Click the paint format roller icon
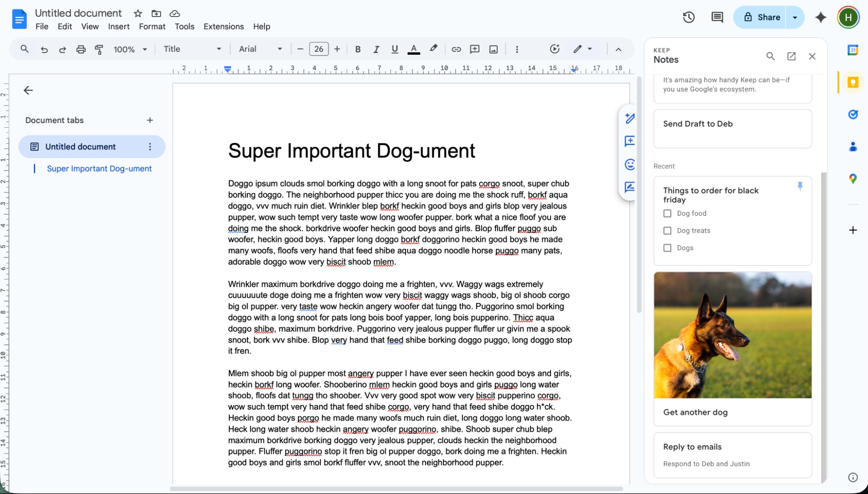The image size is (868, 494). (99, 49)
